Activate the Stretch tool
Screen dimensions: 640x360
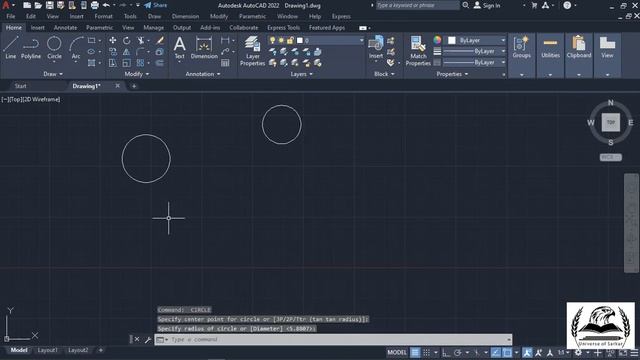pyautogui.click(x=113, y=63)
